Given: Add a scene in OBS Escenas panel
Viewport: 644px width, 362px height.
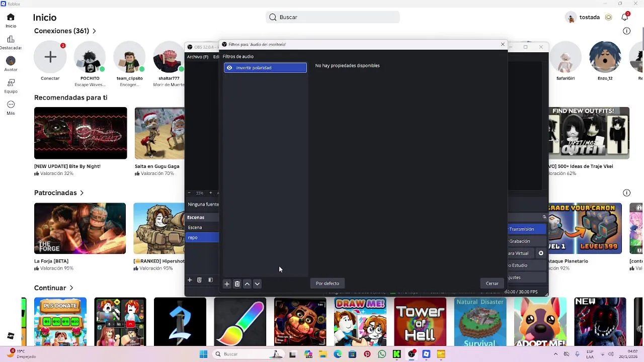Looking at the screenshot, I should pos(190,280).
